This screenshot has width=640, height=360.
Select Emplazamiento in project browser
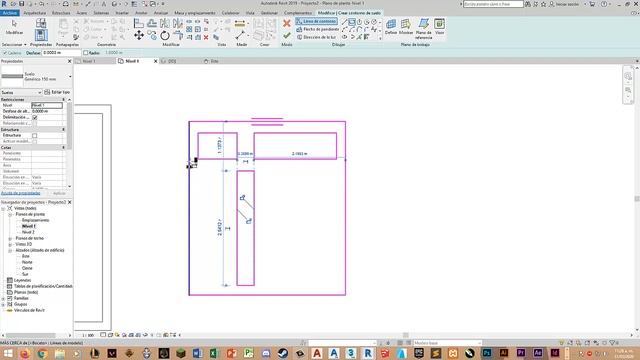(x=36, y=220)
